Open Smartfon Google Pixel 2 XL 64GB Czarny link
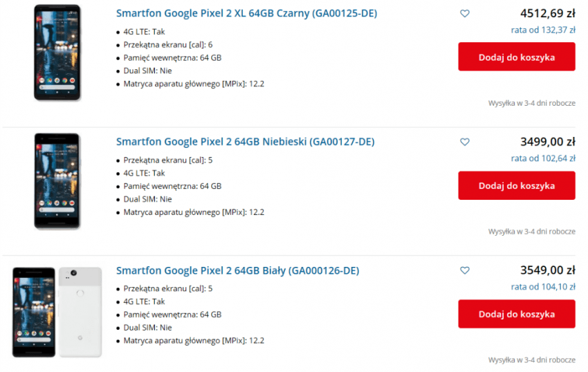588x372 pixels. point(246,13)
